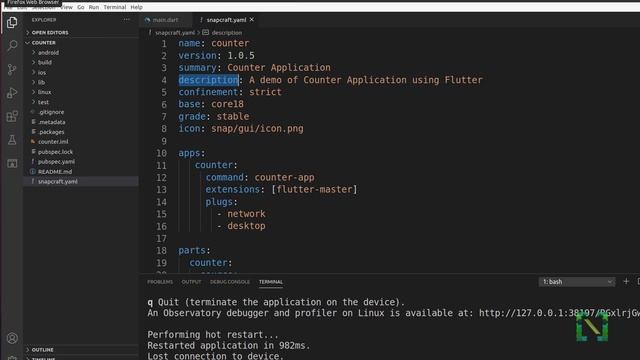Open the .packages file

[x=51, y=132]
